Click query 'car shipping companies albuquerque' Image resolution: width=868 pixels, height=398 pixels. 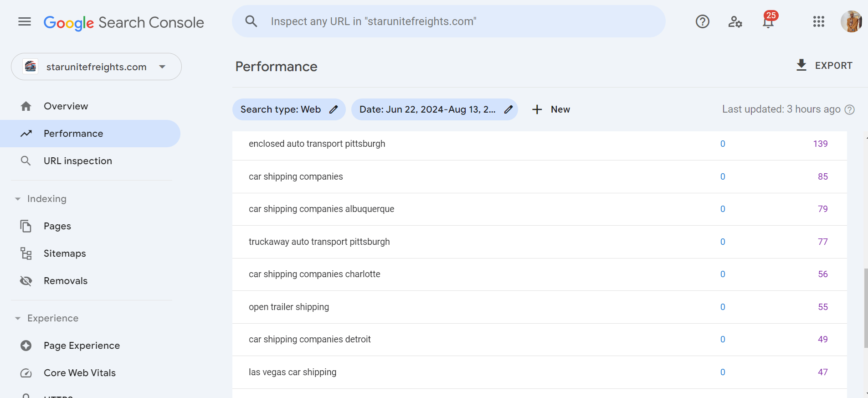click(x=321, y=209)
